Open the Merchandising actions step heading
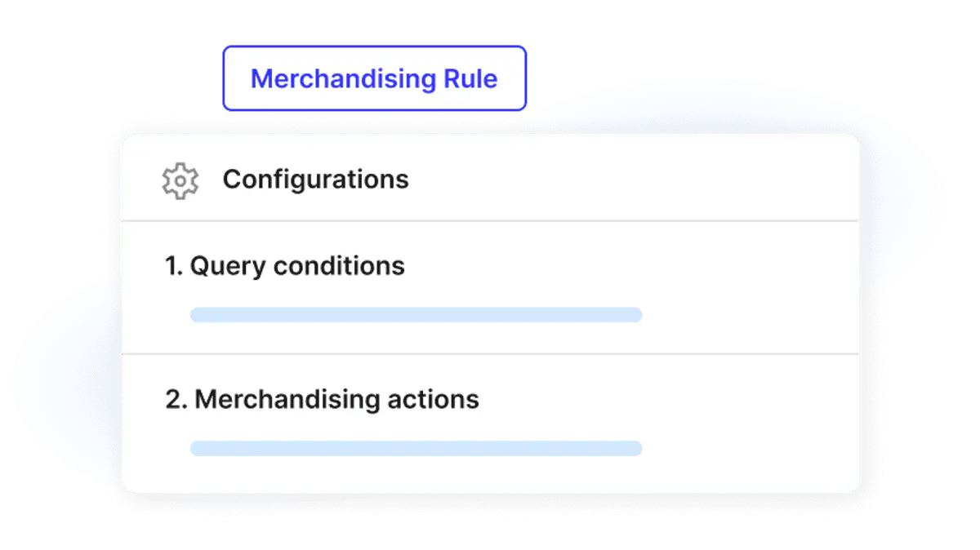Screen dimensions: 980x550 [x=322, y=400]
